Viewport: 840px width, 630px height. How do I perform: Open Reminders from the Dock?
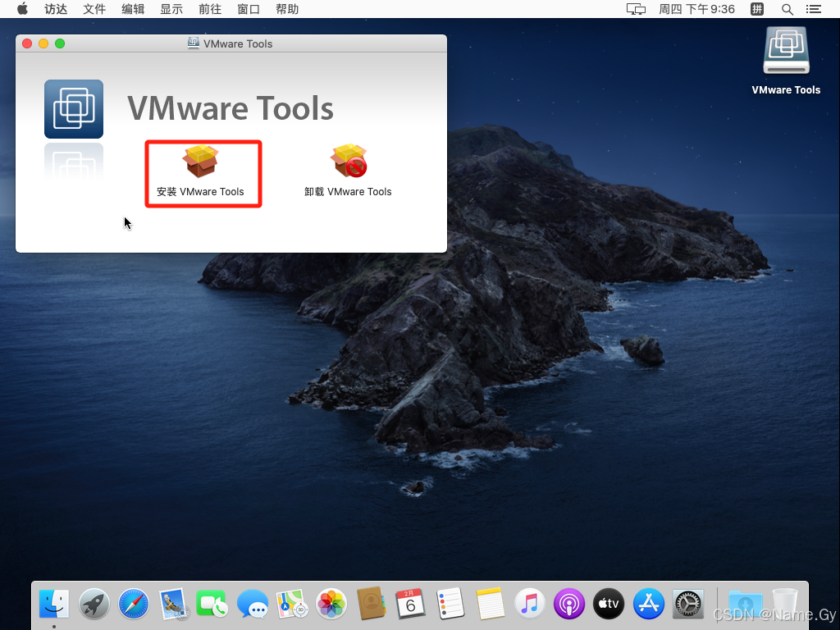pos(450,604)
